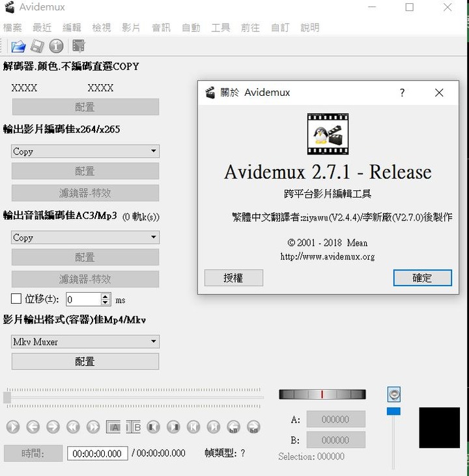Click the help question mark in About dialog
The image size is (469, 476).
pos(402,93)
